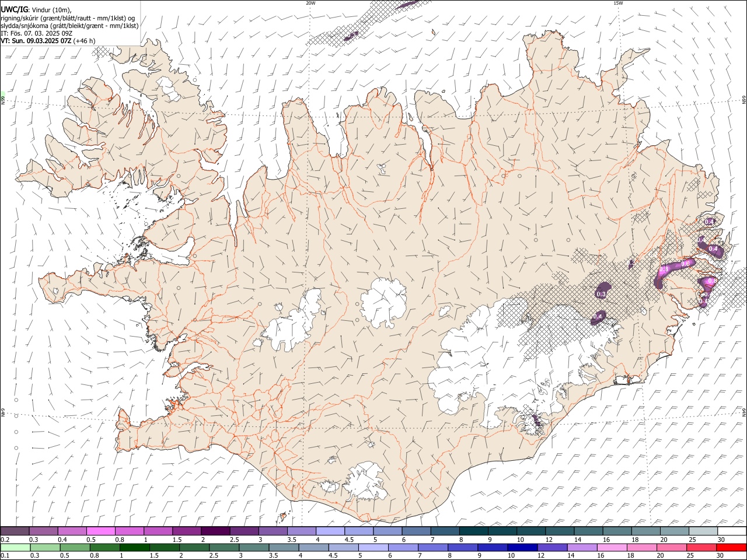Viewport: 747px width, 560px height.
Task: Click the light gray 25 snow legend swatch
Action: coord(703,531)
